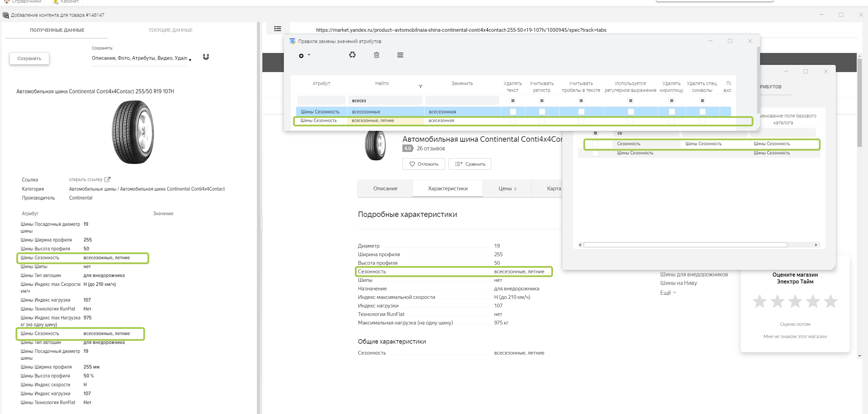This screenshot has width=868, height=414.
Task: Click the Атрибут column filter field
Action: [x=321, y=100]
